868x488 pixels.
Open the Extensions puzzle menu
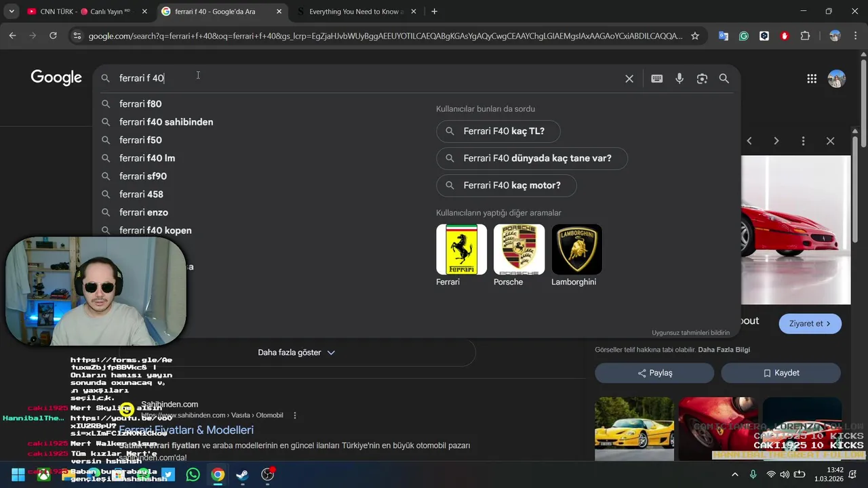pyautogui.click(x=806, y=36)
